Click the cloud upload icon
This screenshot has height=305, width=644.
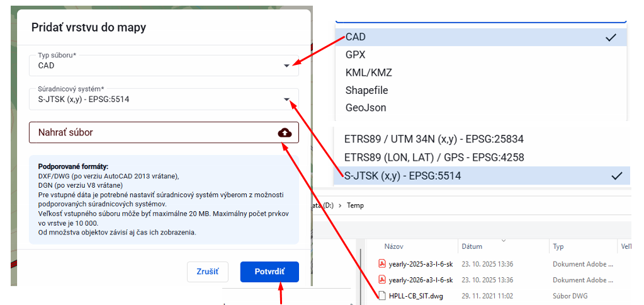click(285, 132)
